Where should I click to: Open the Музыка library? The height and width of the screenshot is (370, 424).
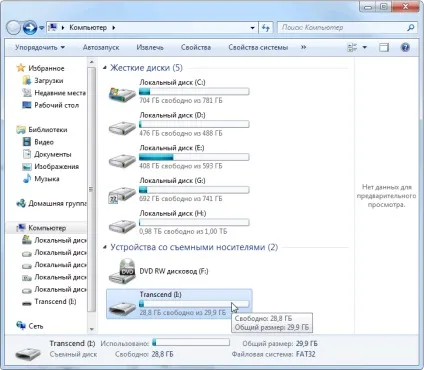tap(47, 179)
